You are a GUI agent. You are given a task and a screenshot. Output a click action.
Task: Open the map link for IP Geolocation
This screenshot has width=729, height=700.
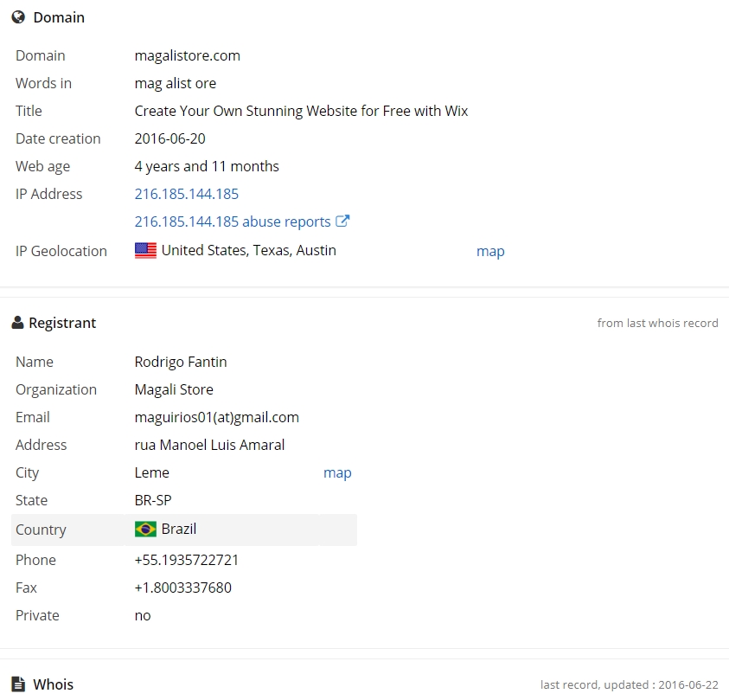[490, 251]
